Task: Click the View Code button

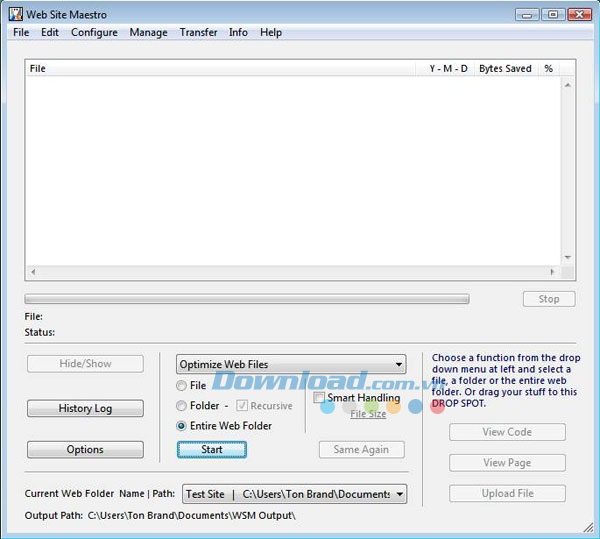Action: [507, 432]
